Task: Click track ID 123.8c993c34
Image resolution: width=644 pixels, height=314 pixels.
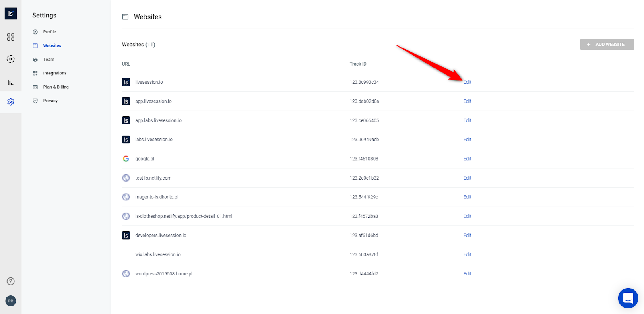Action: tap(364, 82)
